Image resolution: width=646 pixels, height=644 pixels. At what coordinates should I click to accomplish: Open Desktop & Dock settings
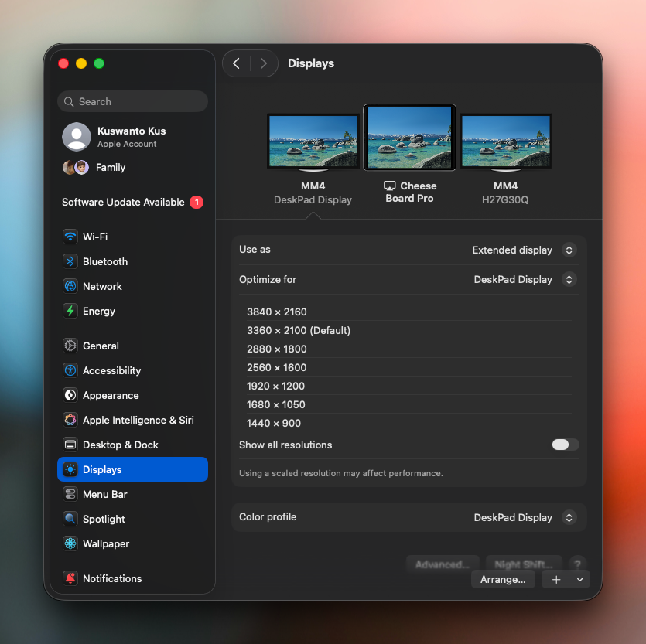[132, 445]
